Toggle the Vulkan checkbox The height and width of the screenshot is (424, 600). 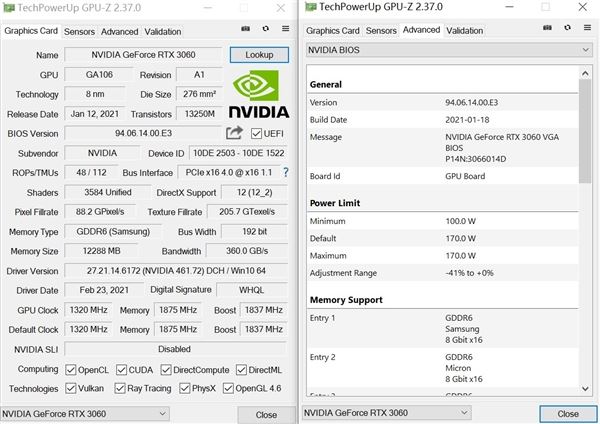point(70,388)
